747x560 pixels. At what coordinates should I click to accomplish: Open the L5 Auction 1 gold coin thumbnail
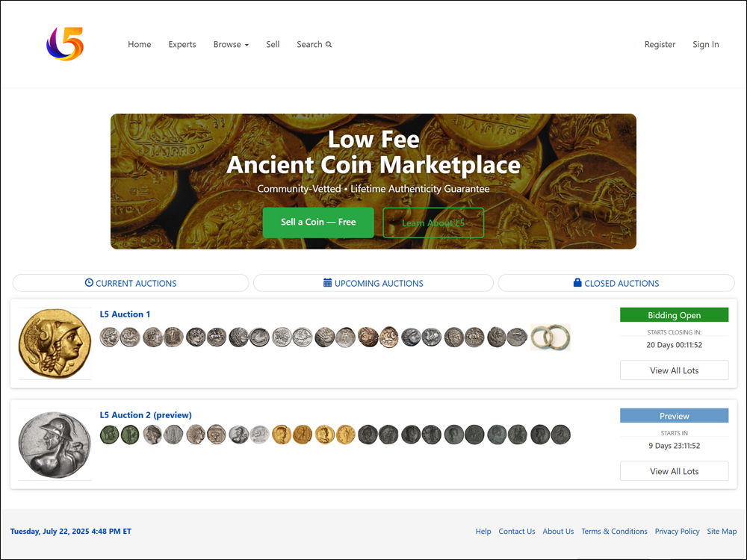click(x=55, y=343)
